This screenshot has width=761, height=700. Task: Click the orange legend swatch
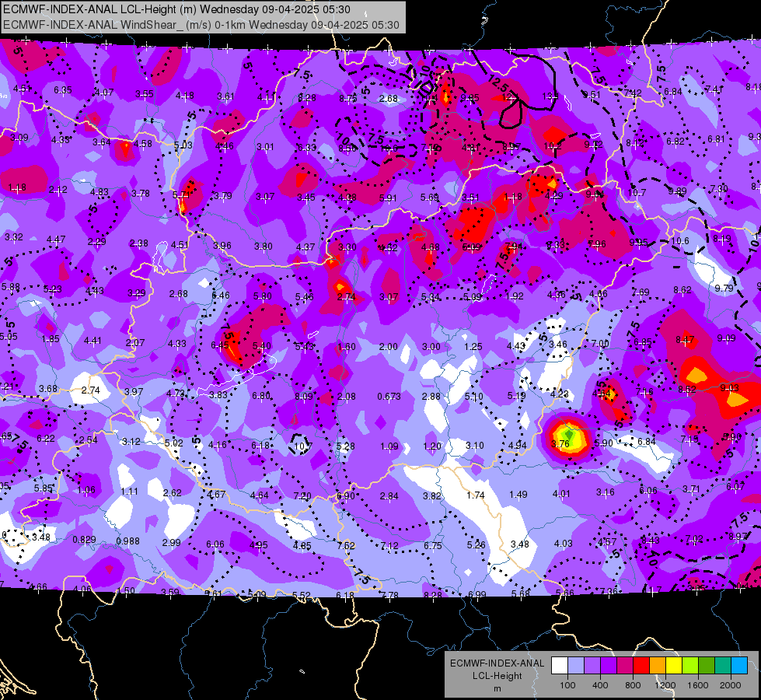pos(658,665)
